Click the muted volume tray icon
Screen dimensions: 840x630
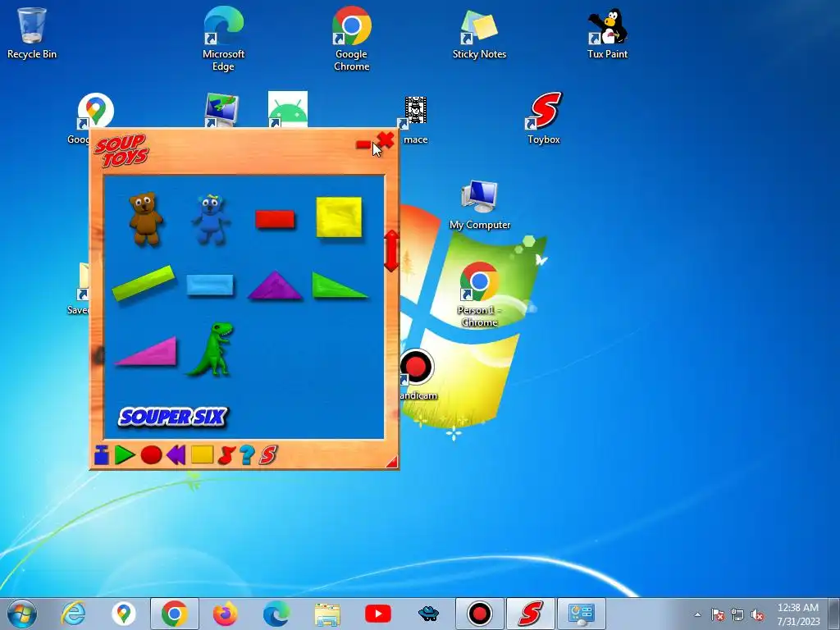[x=757, y=614]
